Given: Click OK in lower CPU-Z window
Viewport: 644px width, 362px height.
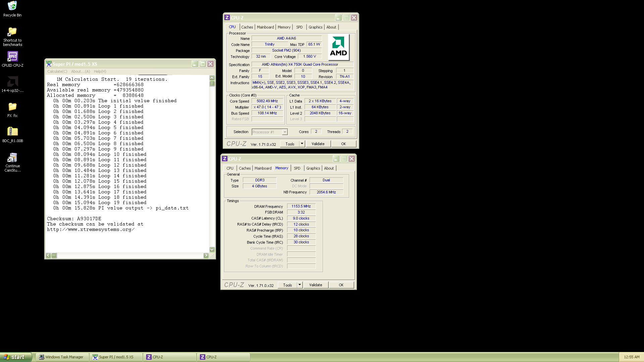Looking at the screenshot, I should point(341,285).
